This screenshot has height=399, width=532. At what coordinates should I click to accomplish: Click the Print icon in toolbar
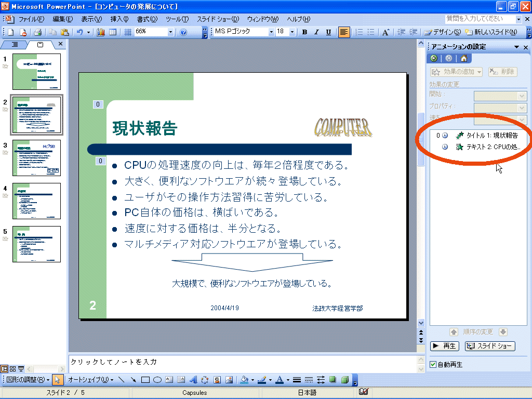click(x=37, y=32)
